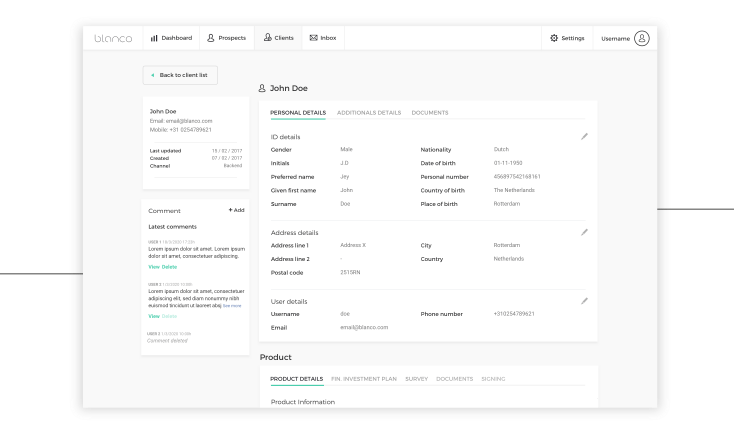The height and width of the screenshot is (428, 734).
Task: Click the phone number +310254789621
Action: pos(514,314)
